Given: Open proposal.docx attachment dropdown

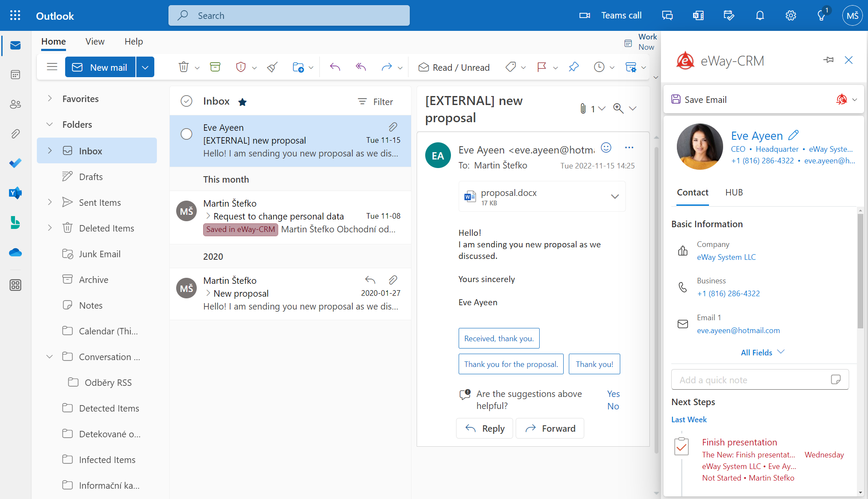Looking at the screenshot, I should click(615, 197).
